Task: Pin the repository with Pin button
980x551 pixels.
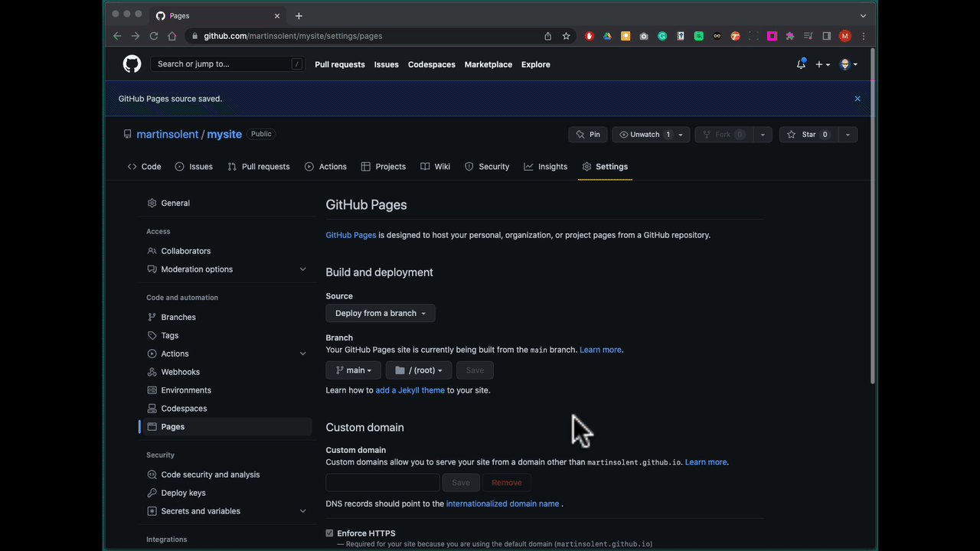Action: point(588,135)
